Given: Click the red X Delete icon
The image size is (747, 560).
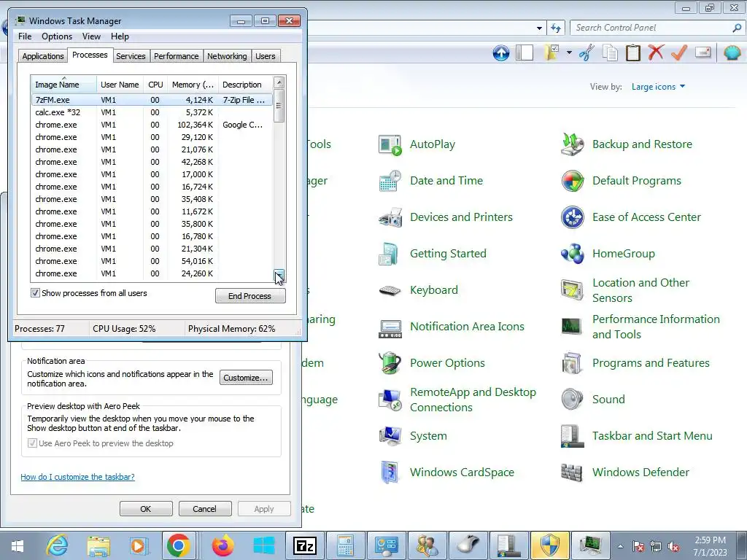Looking at the screenshot, I should tap(656, 52).
